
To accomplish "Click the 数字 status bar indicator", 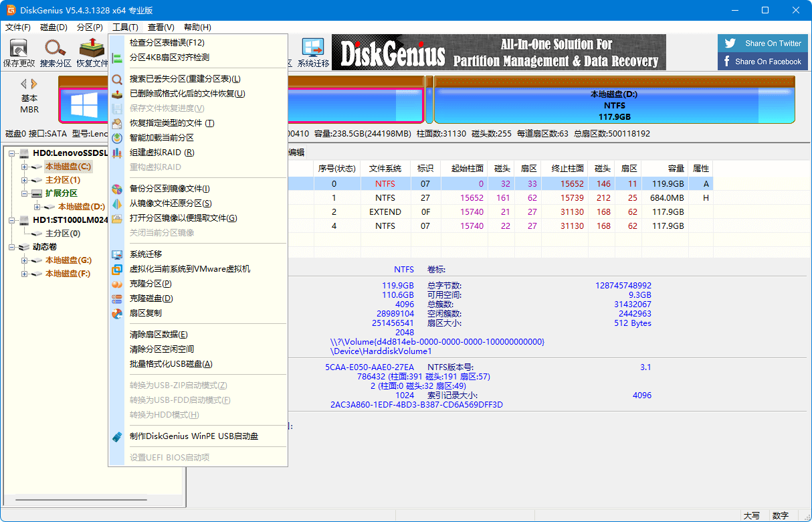I will coord(781,516).
